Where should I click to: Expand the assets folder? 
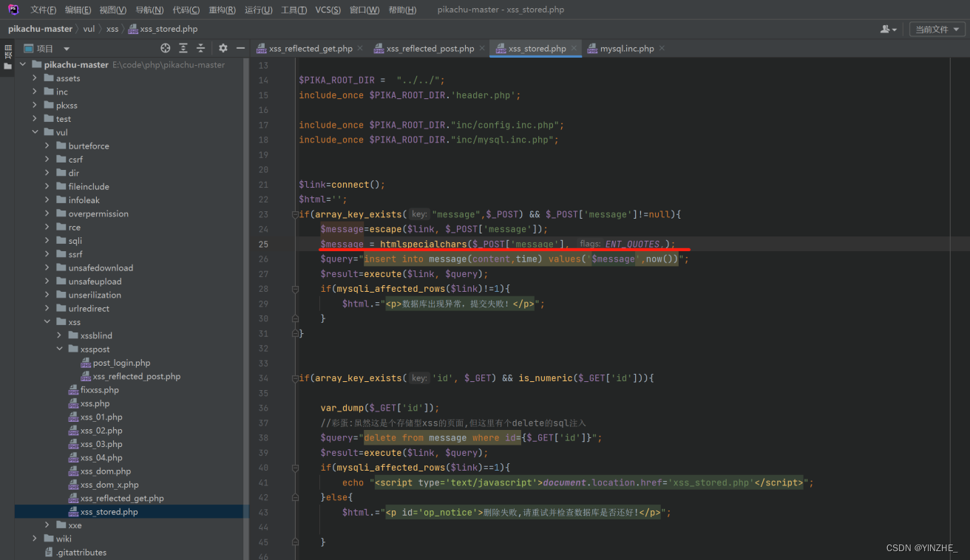click(35, 78)
